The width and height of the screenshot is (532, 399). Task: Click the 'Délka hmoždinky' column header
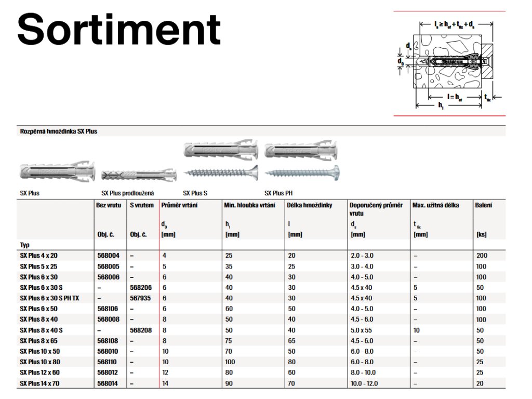coord(310,205)
